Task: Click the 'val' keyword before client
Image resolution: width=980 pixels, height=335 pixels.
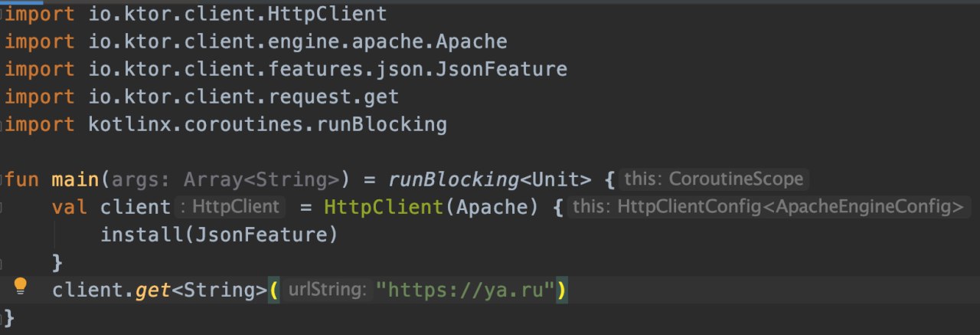Action: click(70, 208)
